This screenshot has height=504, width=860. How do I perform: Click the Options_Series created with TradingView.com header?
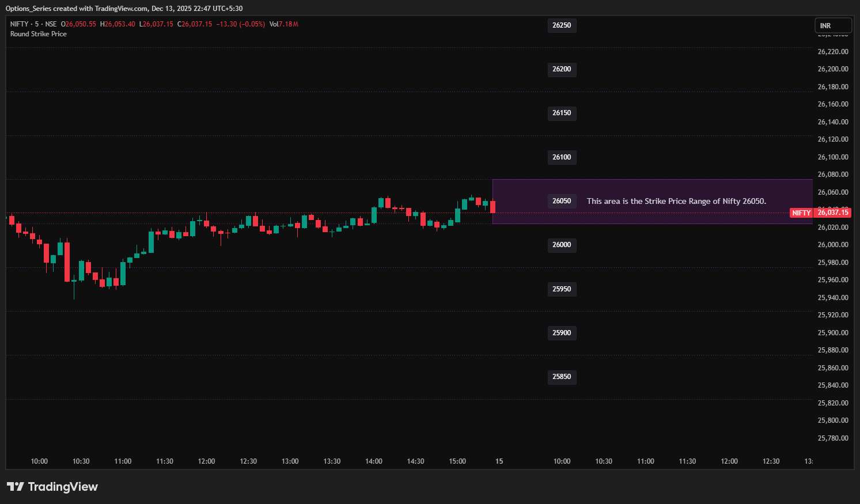click(77, 9)
